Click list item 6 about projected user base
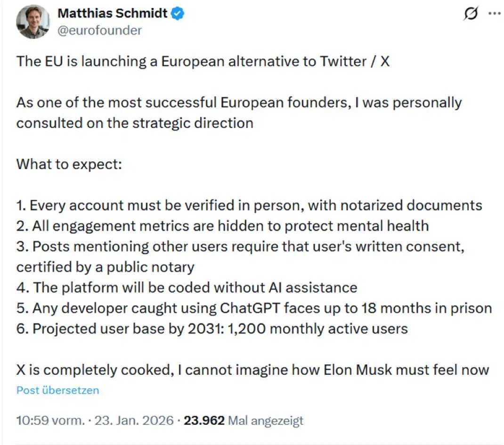Screen dimensions: 504x445 pos(212,329)
